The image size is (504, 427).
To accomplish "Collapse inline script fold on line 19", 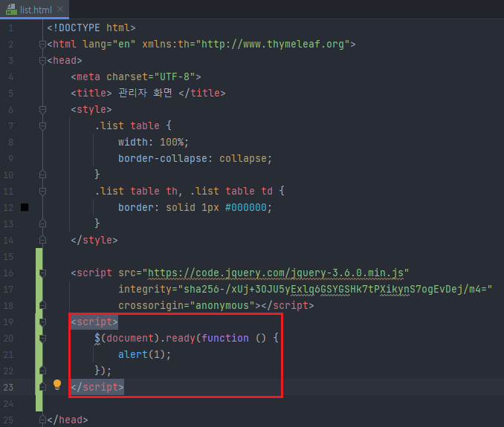I will click(x=42, y=322).
